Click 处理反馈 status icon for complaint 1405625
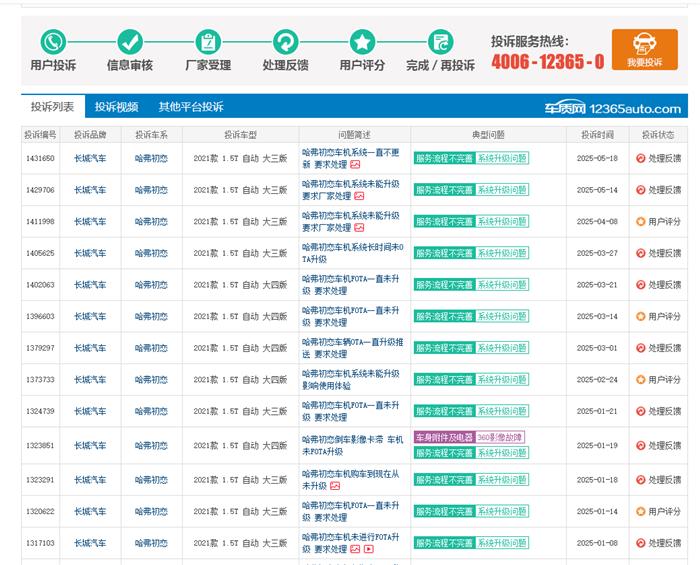 [641, 254]
